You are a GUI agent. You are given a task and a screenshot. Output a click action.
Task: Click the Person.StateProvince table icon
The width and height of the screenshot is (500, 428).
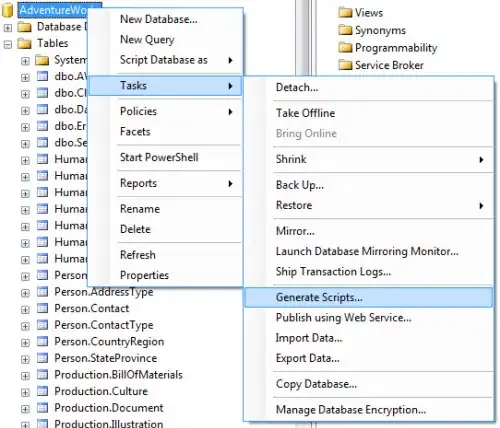pos(42,358)
